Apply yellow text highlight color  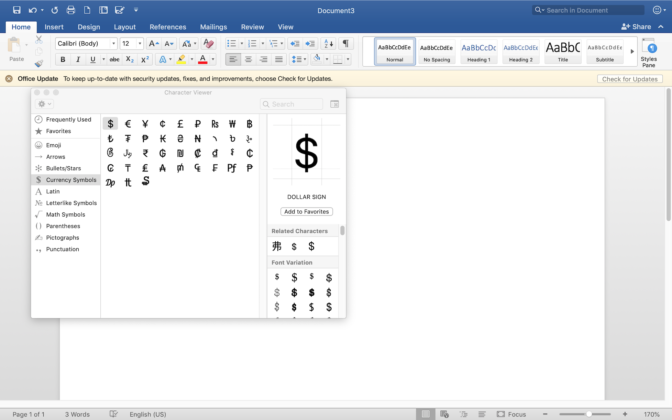click(x=181, y=59)
